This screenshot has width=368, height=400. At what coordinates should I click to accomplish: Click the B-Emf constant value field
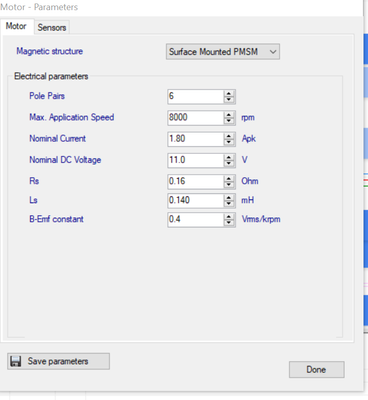coord(195,220)
